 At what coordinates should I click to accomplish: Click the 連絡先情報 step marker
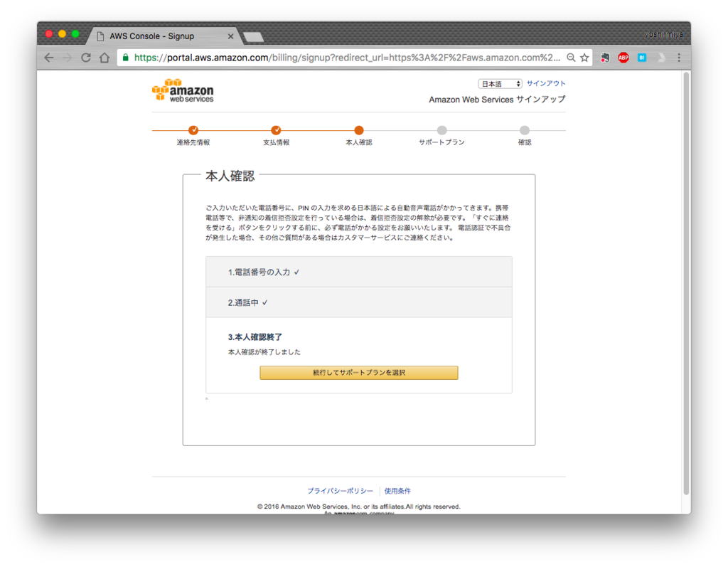193,130
